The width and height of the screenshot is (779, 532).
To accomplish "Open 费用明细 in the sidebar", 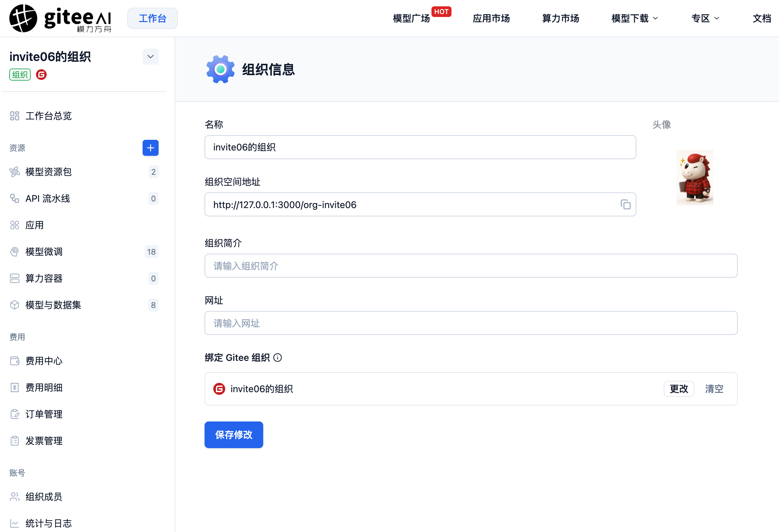I will tap(44, 388).
